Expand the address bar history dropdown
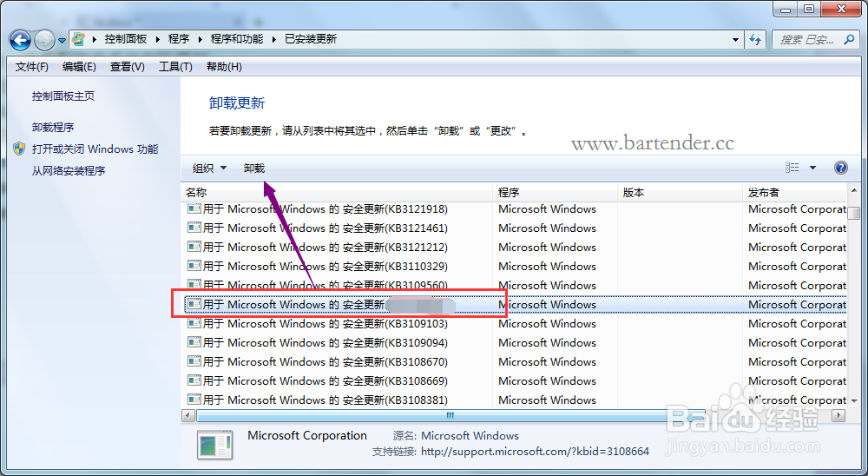The image size is (868, 476). 735,39
